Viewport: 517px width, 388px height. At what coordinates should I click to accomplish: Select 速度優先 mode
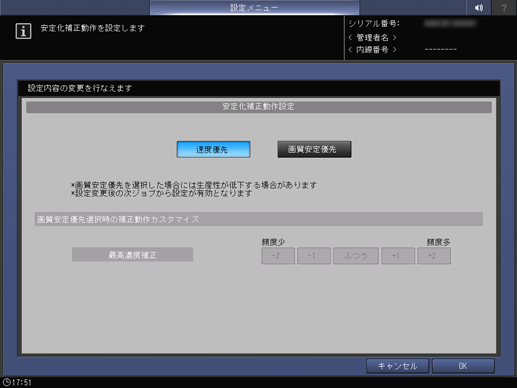[213, 149]
